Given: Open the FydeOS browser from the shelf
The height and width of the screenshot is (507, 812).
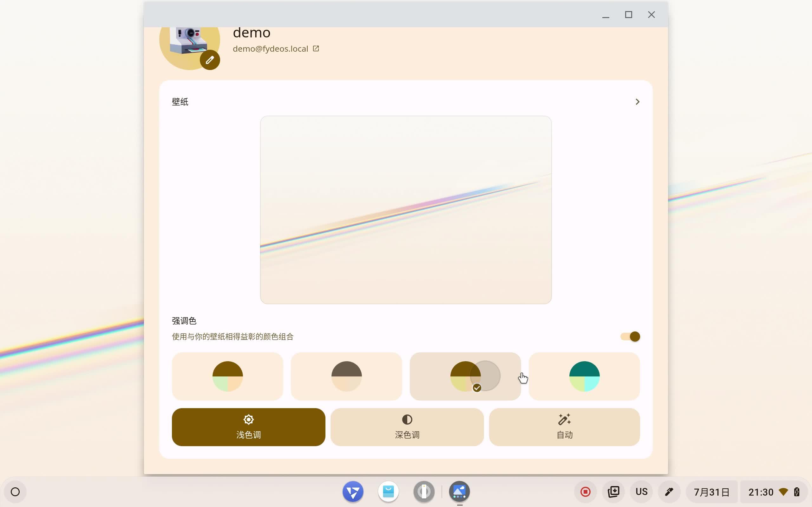Looking at the screenshot, I should coord(353,491).
